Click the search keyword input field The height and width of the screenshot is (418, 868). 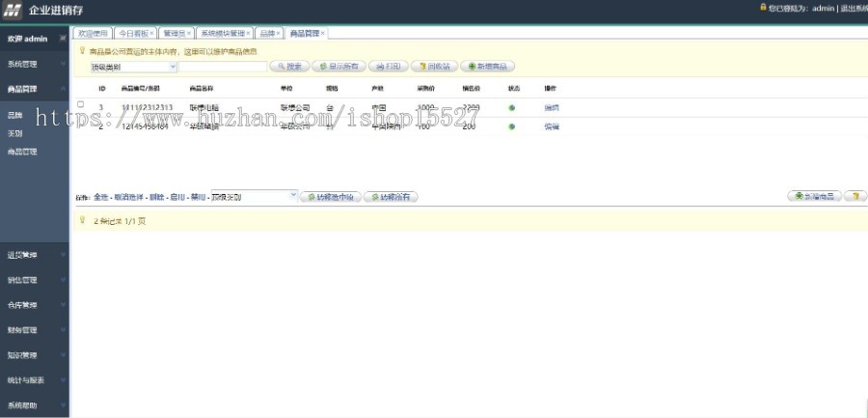point(223,67)
